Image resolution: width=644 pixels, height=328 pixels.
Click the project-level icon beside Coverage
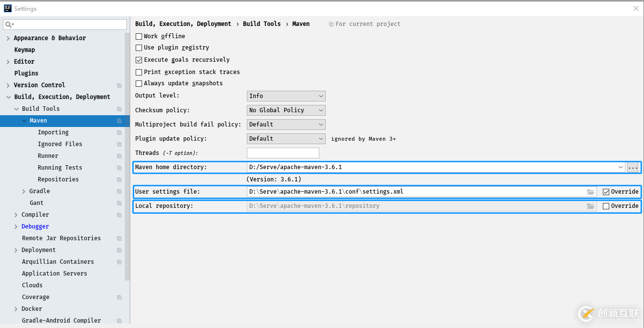[119, 297]
